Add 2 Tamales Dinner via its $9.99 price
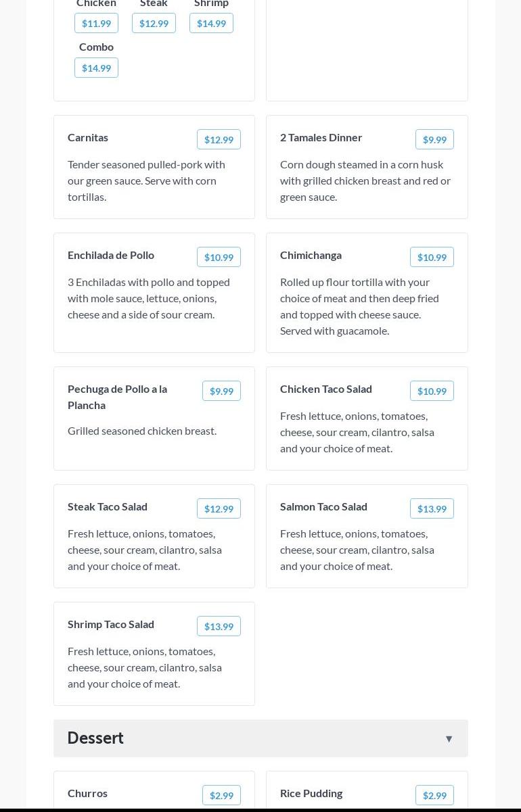Image resolution: width=521 pixels, height=812 pixels. (x=434, y=139)
